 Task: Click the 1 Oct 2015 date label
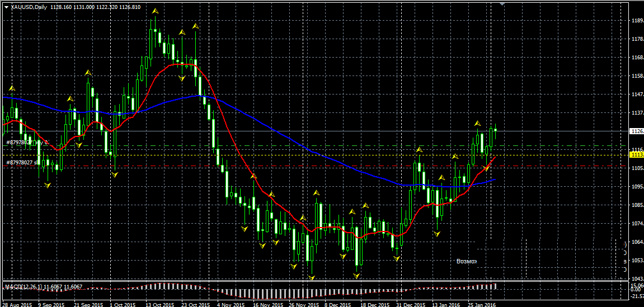(x=123, y=305)
